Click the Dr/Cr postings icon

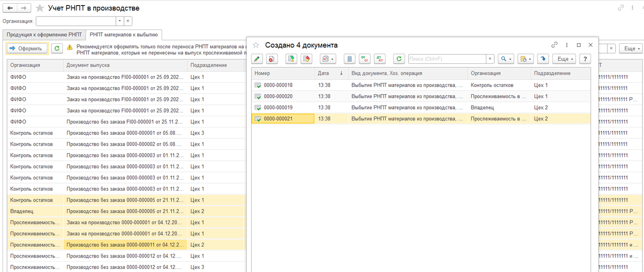(364, 59)
